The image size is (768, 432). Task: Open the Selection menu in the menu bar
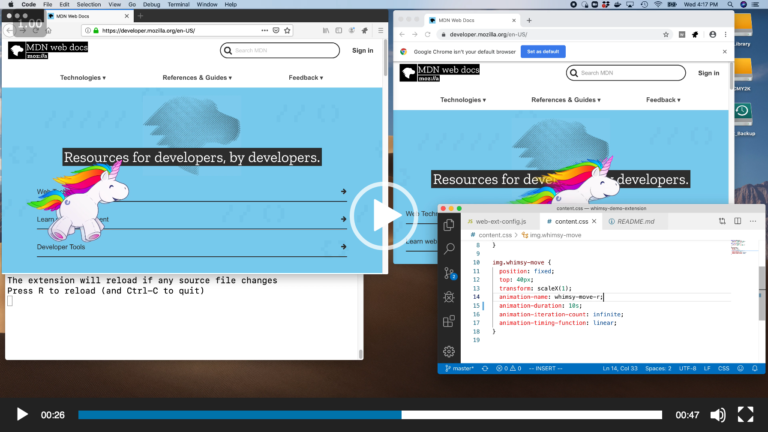coord(89,4)
